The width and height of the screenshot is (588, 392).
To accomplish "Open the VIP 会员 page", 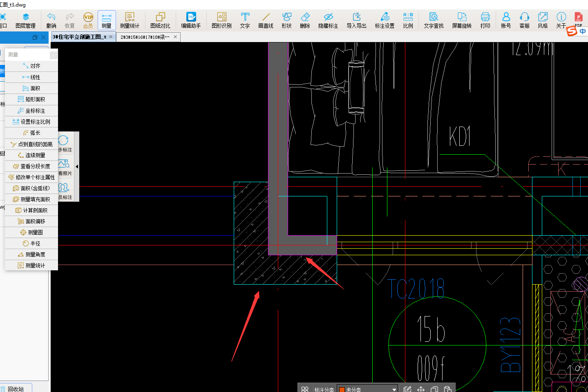I will (x=88, y=20).
